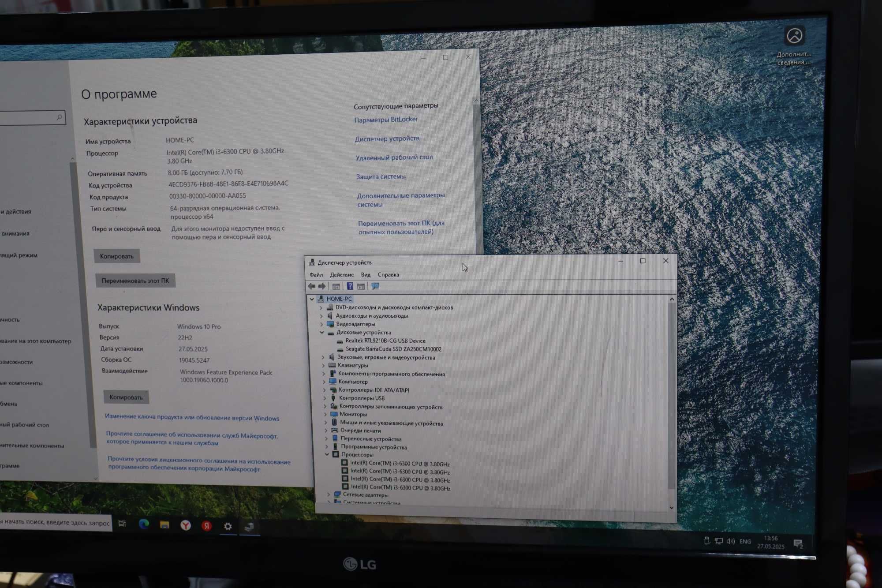Click the Back arrow in Device Manager toolbar
882x588 pixels.
311,286
